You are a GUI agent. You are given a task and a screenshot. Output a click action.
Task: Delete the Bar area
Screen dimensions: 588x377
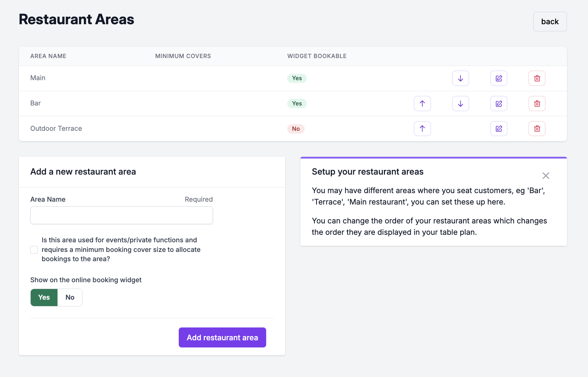click(x=537, y=104)
